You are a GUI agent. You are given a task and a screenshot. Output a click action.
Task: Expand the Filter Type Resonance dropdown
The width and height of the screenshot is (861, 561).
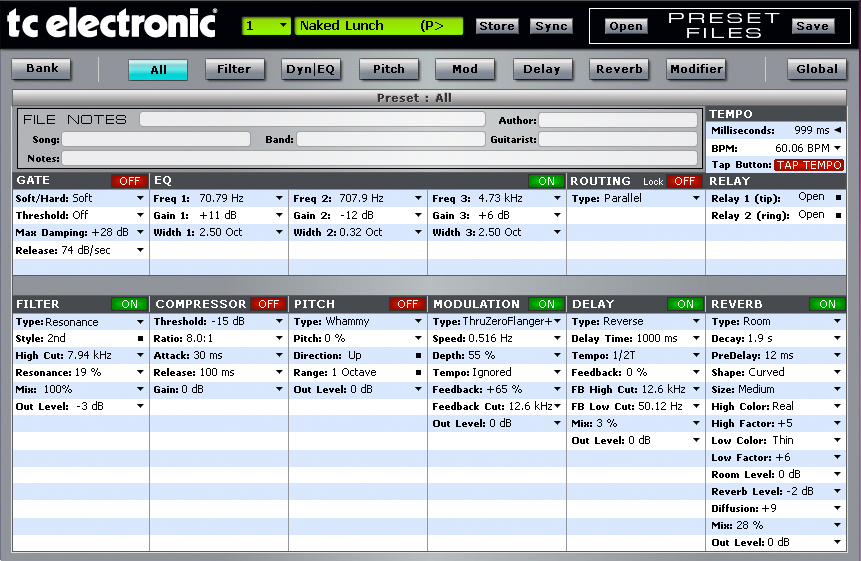click(x=141, y=322)
